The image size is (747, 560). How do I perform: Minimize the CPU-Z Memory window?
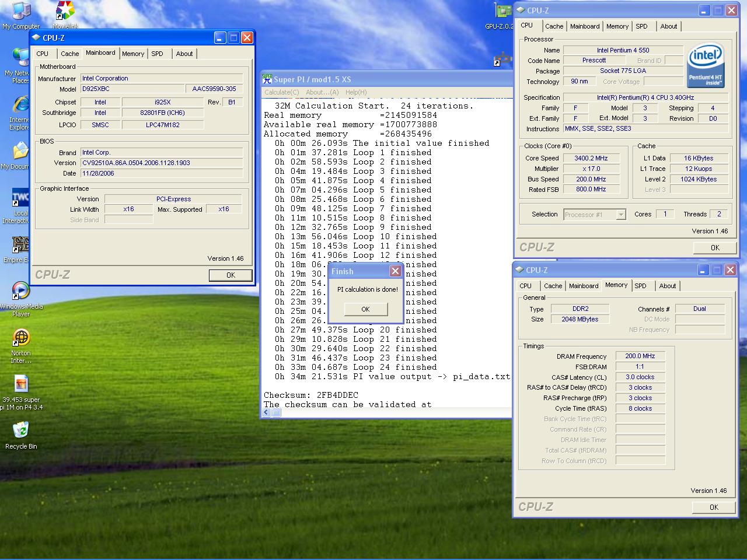point(703,270)
